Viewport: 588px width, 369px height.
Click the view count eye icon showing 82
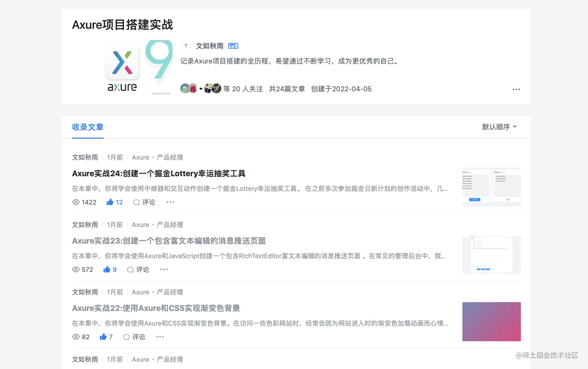click(x=76, y=337)
